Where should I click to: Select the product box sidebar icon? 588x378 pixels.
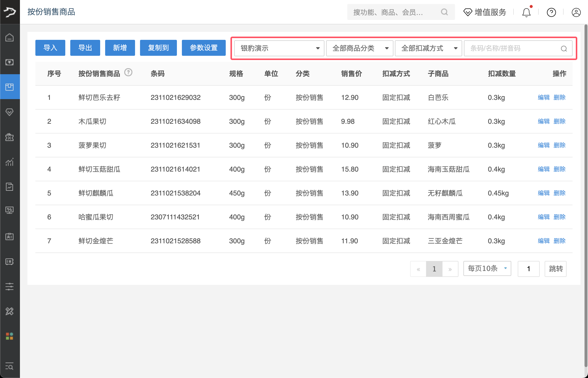click(9, 87)
